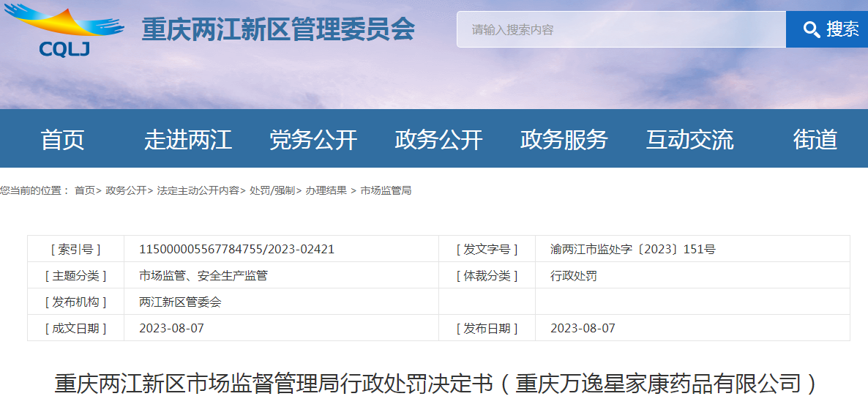Go to 办理结果 breadcrumb link
The image size is (868, 399).
click(326, 190)
